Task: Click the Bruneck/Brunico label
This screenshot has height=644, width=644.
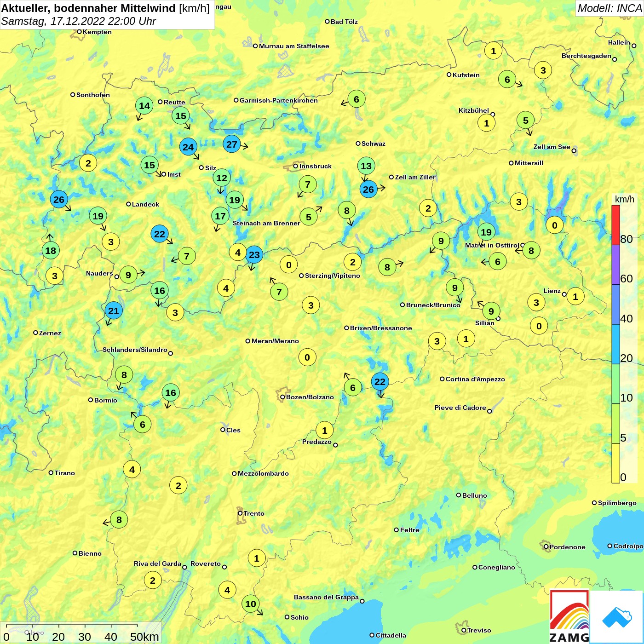Action: tap(433, 305)
